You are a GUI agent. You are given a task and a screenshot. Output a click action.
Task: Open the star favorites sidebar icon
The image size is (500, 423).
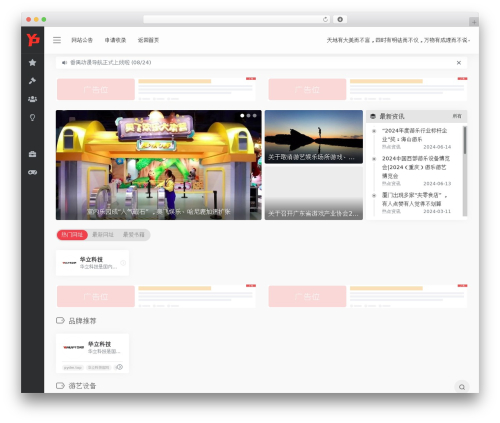click(32, 62)
